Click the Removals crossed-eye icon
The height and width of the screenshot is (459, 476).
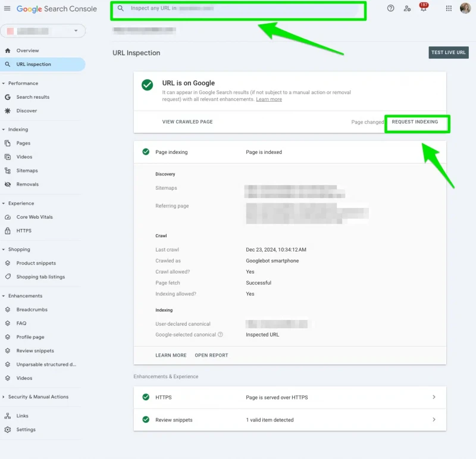[x=8, y=184]
